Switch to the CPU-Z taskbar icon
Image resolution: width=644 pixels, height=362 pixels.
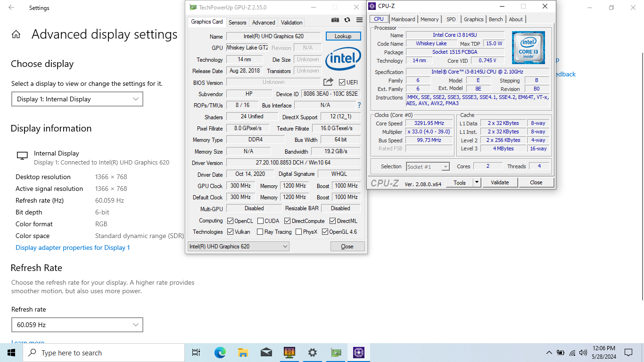pyautogui.click(x=359, y=353)
